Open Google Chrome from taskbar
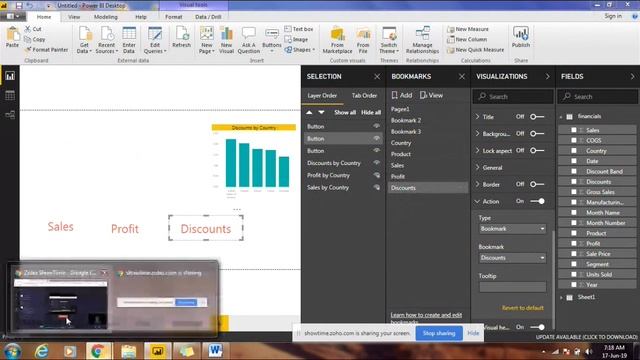The width and height of the screenshot is (640, 360). click(x=97, y=351)
